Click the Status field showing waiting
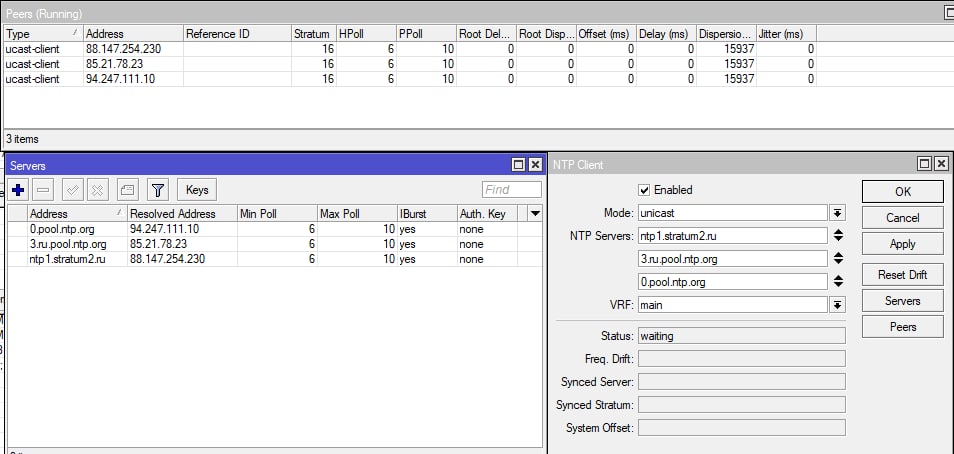Viewport: 954px width, 454px height. [742, 336]
